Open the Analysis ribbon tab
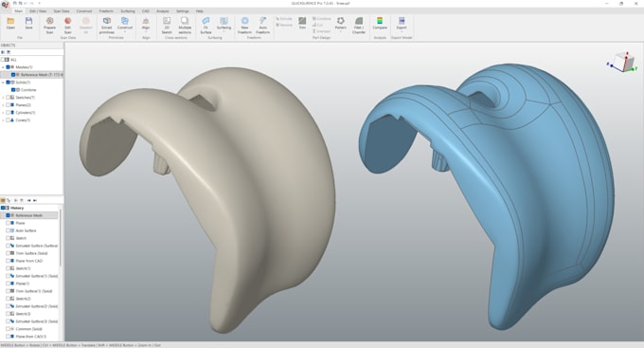The height and width of the screenshot is (348, 644). point(163,11)
